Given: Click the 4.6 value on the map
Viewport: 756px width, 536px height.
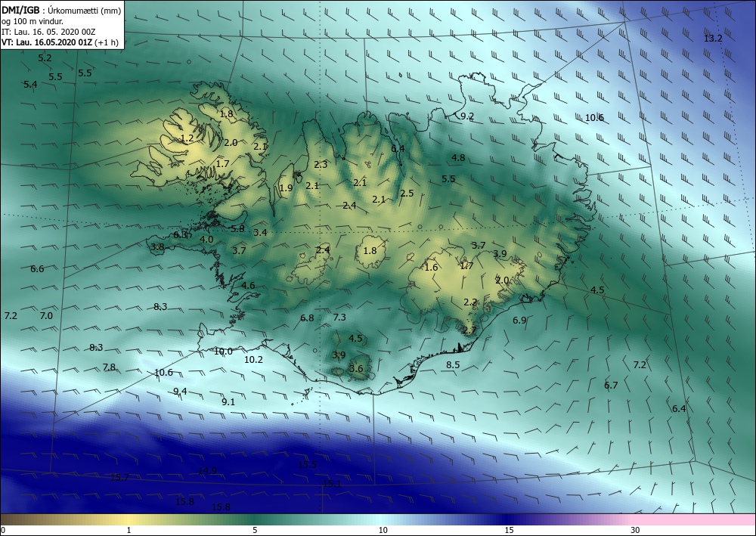Looking at the screenshot, I should click(248, 286).
